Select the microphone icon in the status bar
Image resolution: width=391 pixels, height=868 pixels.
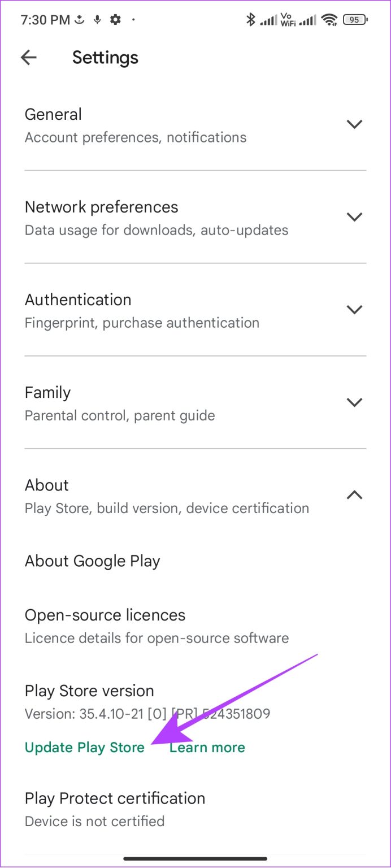click(97, 19)
